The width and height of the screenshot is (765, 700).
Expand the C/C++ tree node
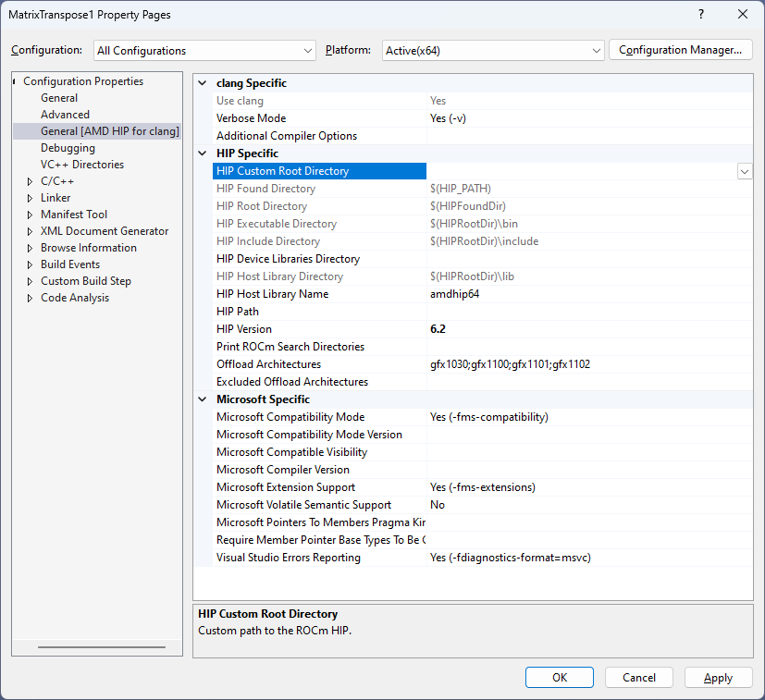[31, 181]
